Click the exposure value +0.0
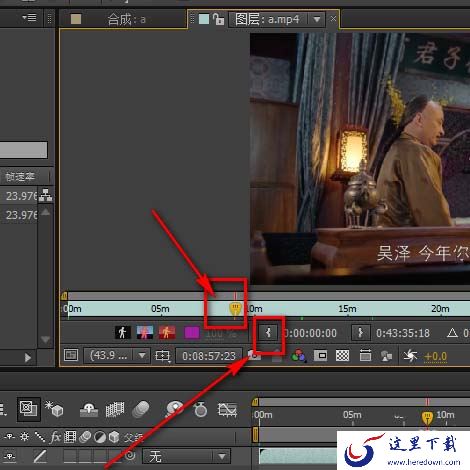This screenshot has height=470, width=470. tap(435, 356)
